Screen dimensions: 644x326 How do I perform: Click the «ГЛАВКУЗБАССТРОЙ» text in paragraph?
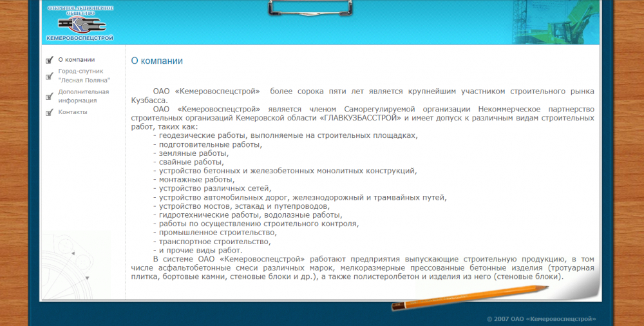tap(360, 118)
